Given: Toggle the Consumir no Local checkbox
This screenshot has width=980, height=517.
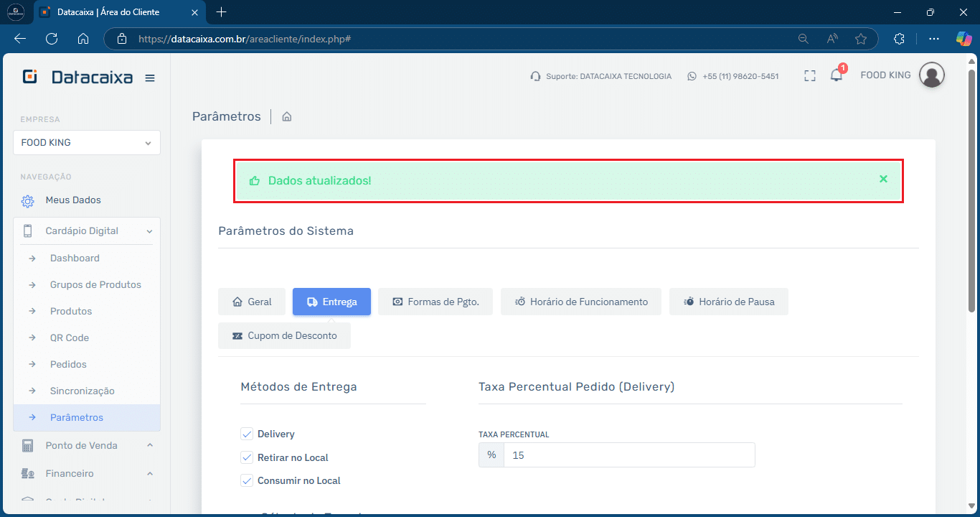Looking at the screenshot, I should click(247, 480).
